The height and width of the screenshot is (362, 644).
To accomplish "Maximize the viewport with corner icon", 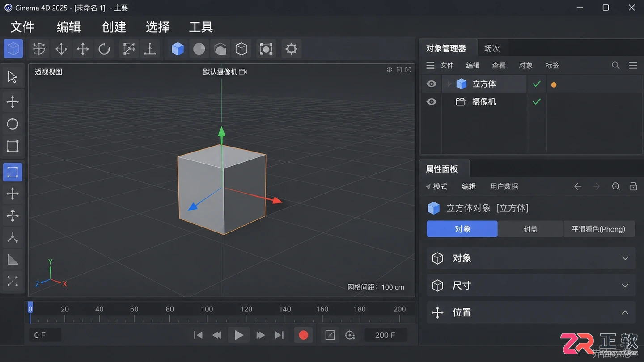I will pos(408,70).
